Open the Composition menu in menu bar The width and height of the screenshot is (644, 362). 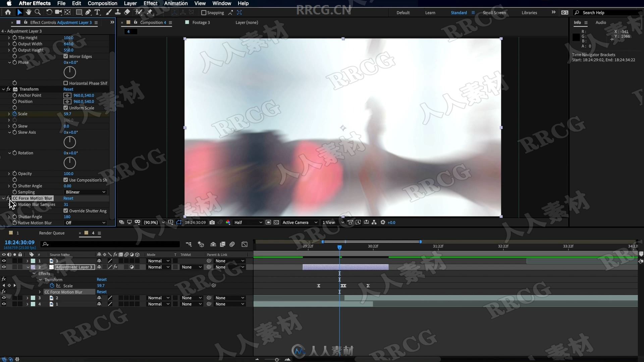(x=102, y=4)
